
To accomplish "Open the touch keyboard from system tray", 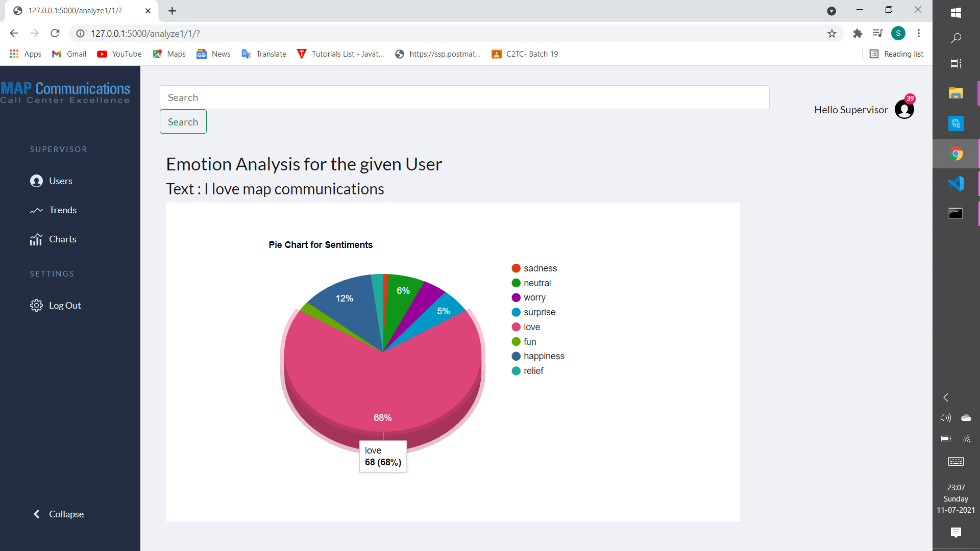I will (x=955, y=462).
